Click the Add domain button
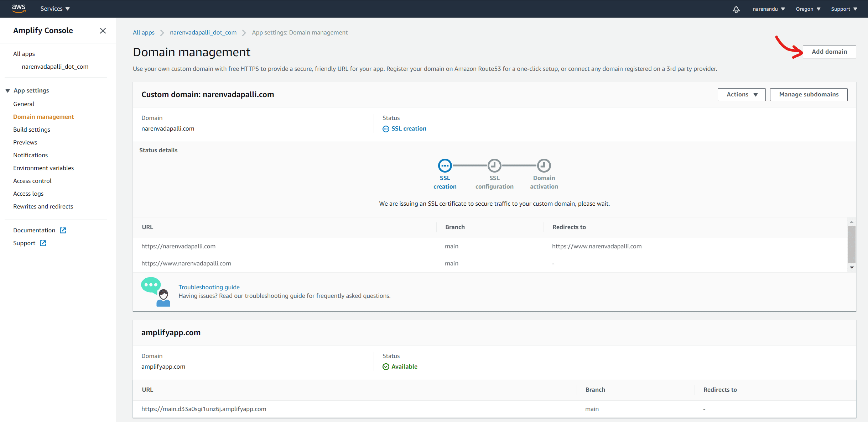The width and height of the screenshot is (868, 422). tap(829, 52)
